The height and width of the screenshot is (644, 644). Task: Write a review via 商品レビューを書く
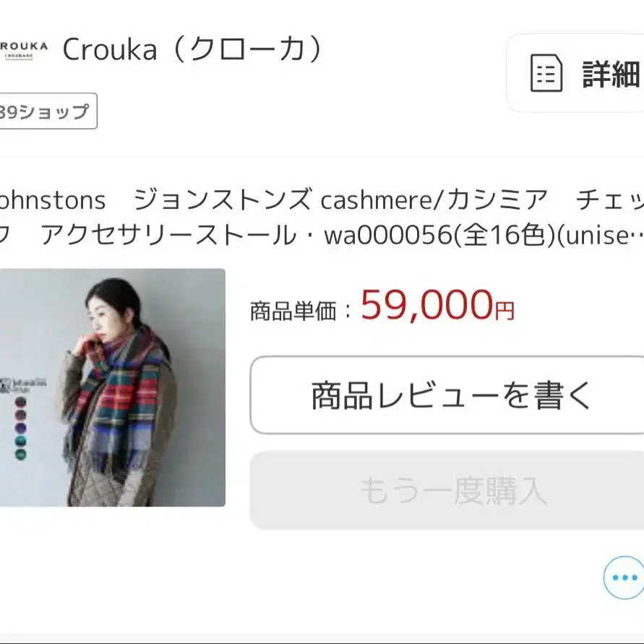pos(447,395)
